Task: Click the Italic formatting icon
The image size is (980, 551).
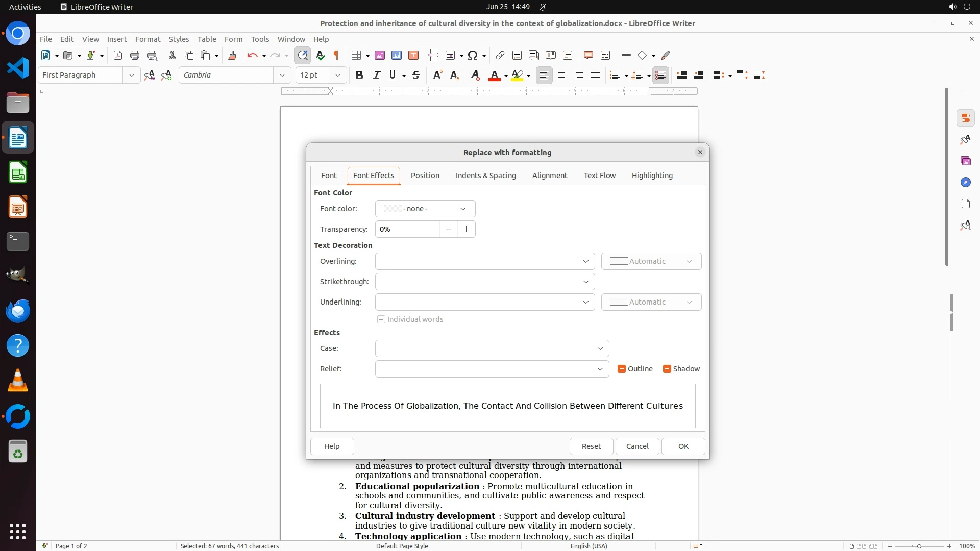Action: [376, 75]
